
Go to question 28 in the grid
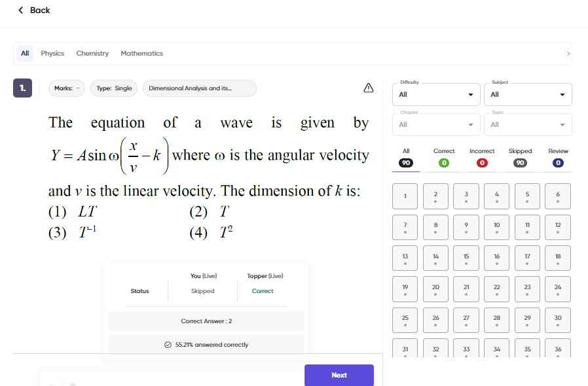pyautogui.click(x=496, y=321)
